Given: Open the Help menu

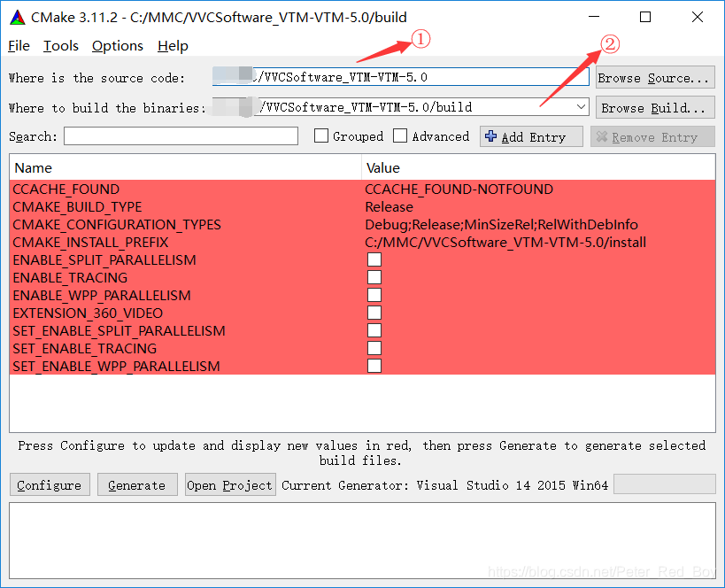Looking at the screenshot, I should 173,46.
